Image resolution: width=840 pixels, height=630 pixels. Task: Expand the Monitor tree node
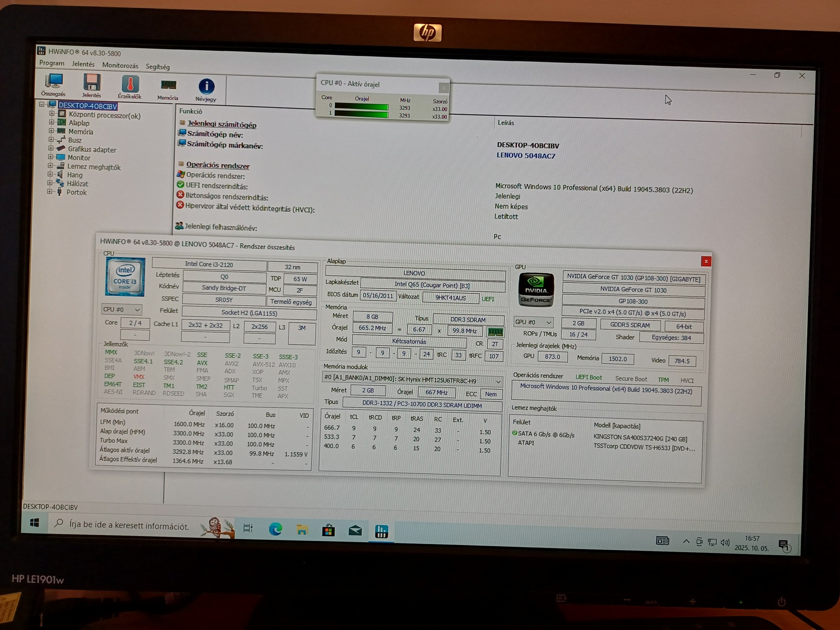pos(50,157)
